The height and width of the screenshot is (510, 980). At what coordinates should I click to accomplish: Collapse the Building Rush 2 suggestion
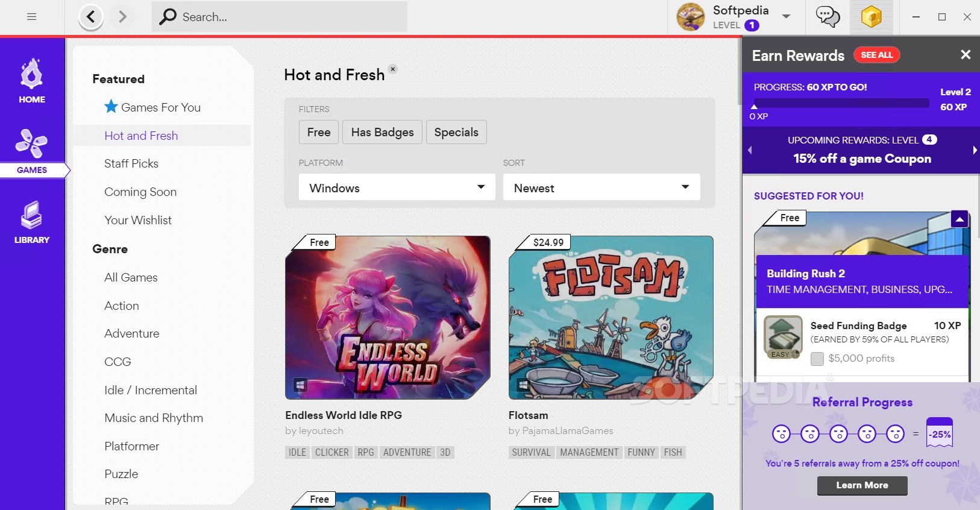960,219
